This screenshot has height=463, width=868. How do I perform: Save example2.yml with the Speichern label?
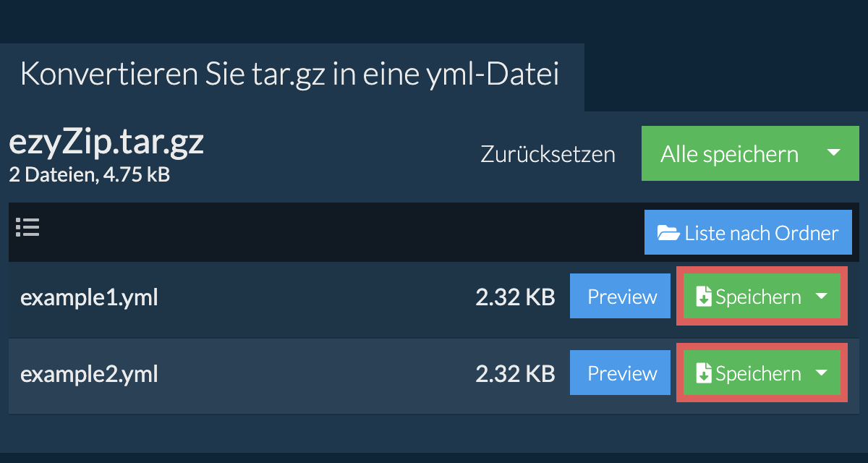point(758,374)
